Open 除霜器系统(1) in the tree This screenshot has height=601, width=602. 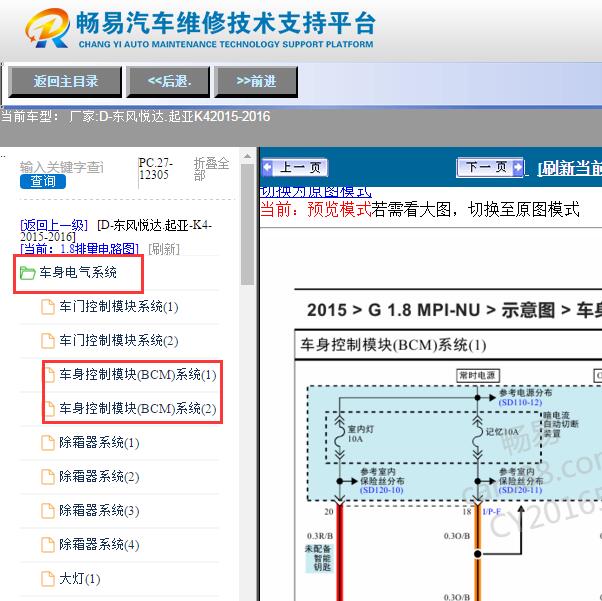(x=99, y=443)
